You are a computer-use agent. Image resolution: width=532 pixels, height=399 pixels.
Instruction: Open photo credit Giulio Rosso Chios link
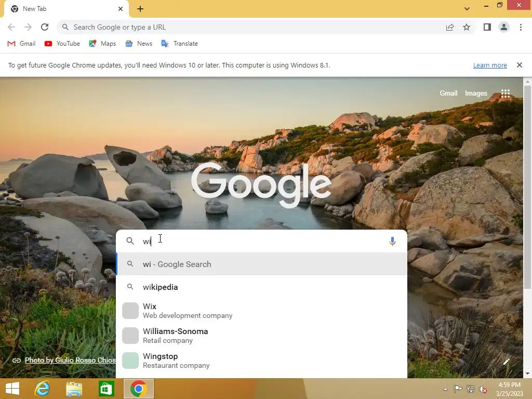pyautogui.click(x=70, y=360)
